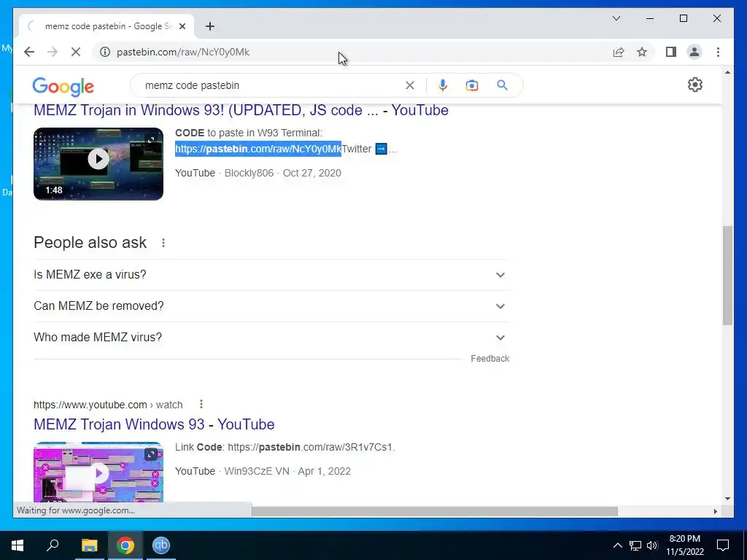Show hidden system tray icons
Viewport: 747px width, 560px height.
[617, 545]
